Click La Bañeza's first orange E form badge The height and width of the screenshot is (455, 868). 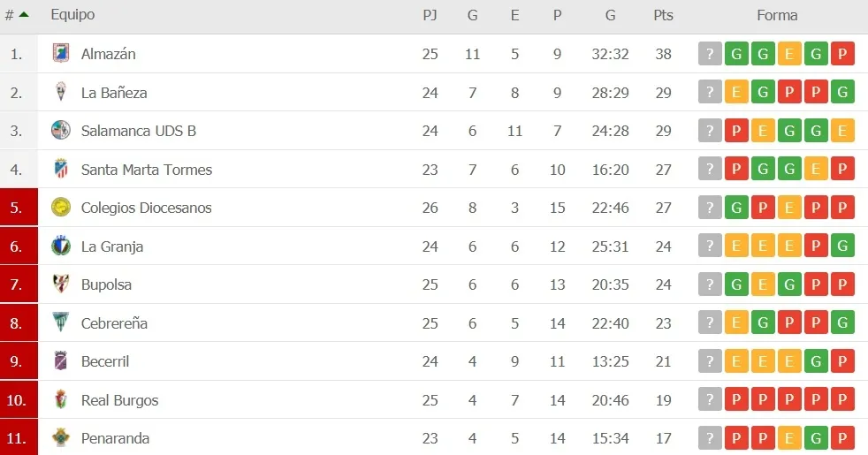(x=736, y=93)
